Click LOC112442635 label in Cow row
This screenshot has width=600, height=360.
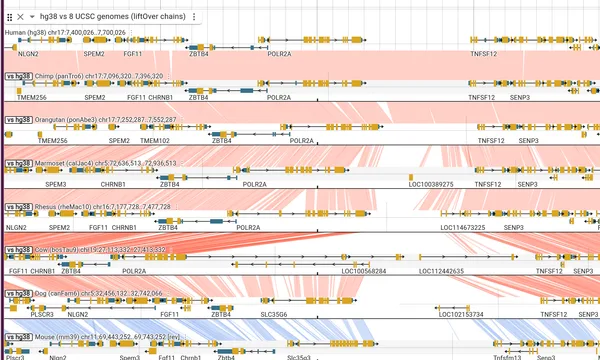coord(441,271)
